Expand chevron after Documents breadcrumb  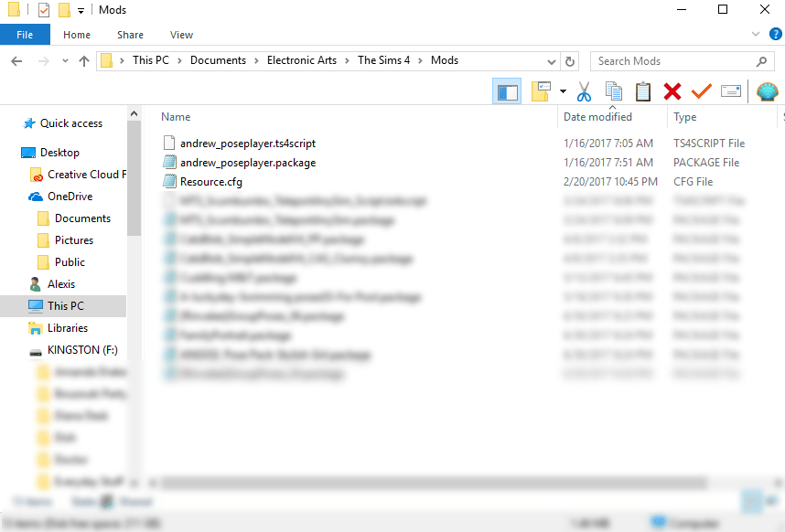pos(256,61)
